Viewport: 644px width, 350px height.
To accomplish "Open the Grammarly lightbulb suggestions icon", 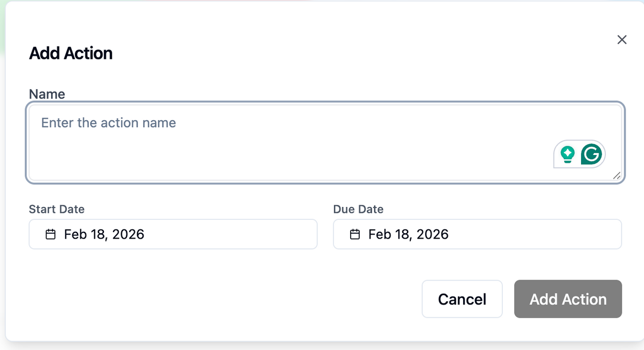I will (567, 154).
